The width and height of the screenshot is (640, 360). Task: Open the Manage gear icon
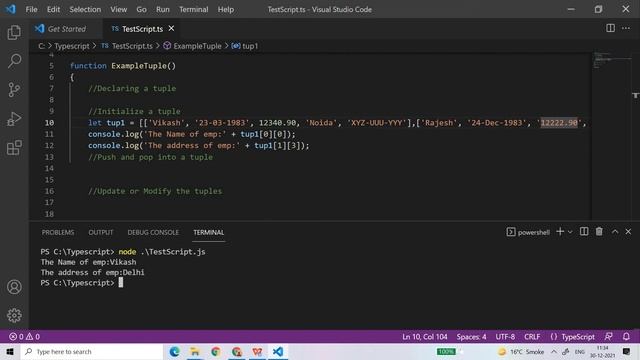tap(14, 315)
